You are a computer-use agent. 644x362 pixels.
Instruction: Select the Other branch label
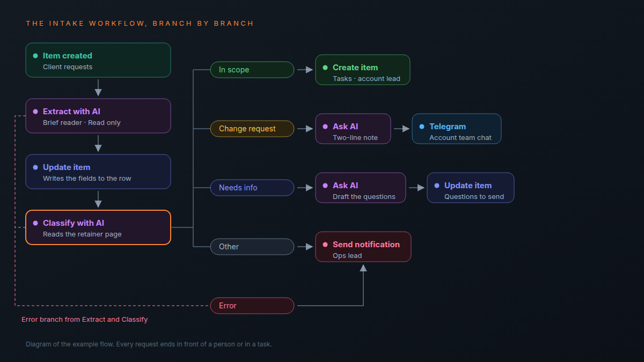coord(252,247)
